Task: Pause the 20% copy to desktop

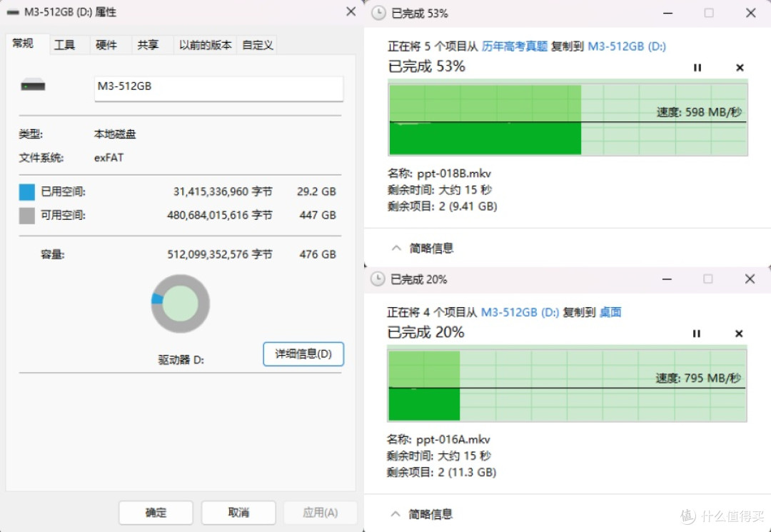Action: click(696, 334)
